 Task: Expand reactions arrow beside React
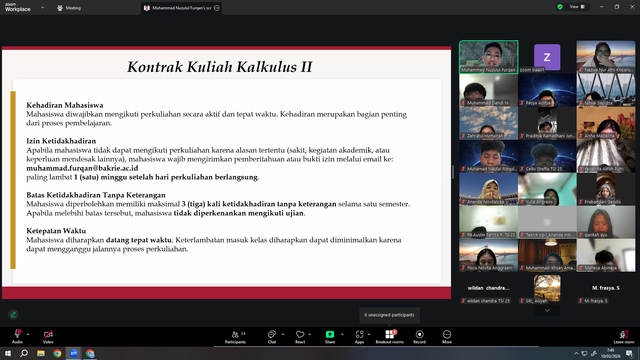tap(310, 334)
